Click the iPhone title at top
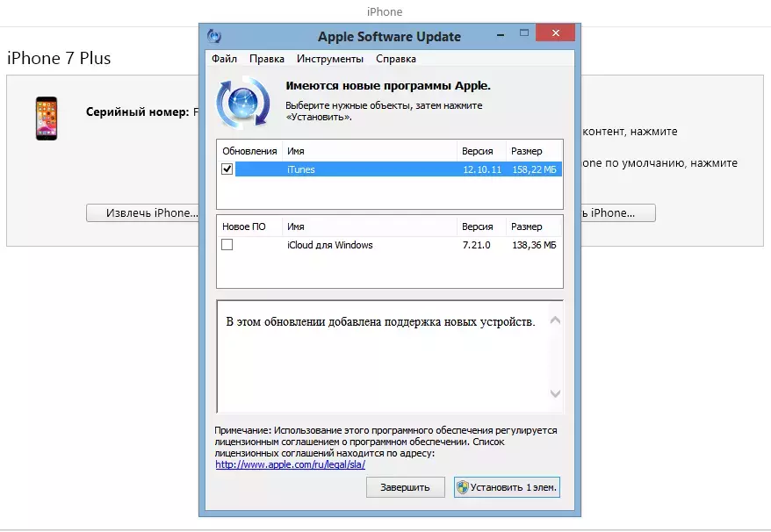 click(385, 11)
